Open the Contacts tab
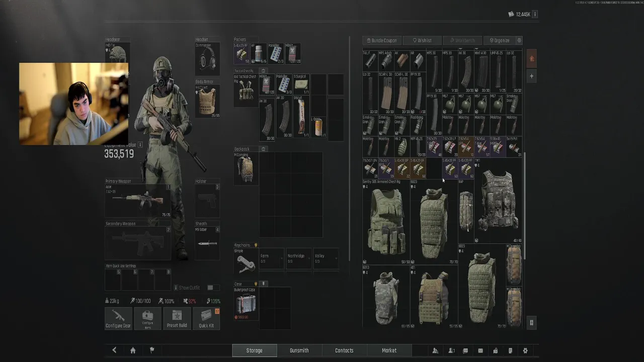This screenshot has height=362, width=644. point(344,350)
